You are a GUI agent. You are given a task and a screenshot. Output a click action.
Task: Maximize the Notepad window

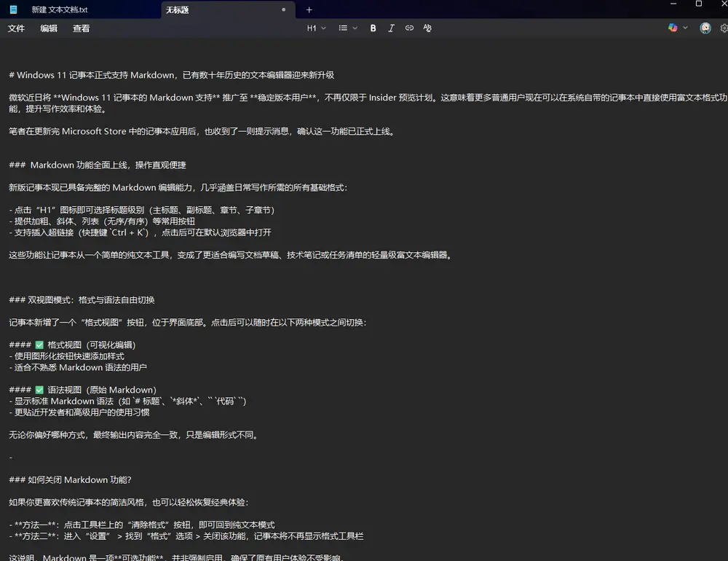click(x=699, y=4)
